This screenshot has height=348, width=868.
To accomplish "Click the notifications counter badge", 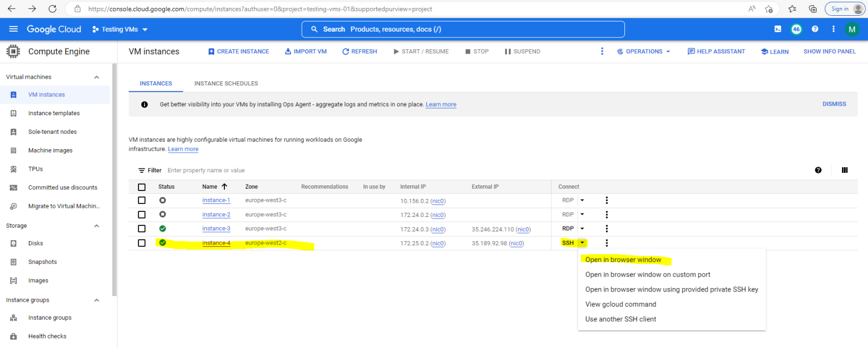I will [x=796, y=29].
